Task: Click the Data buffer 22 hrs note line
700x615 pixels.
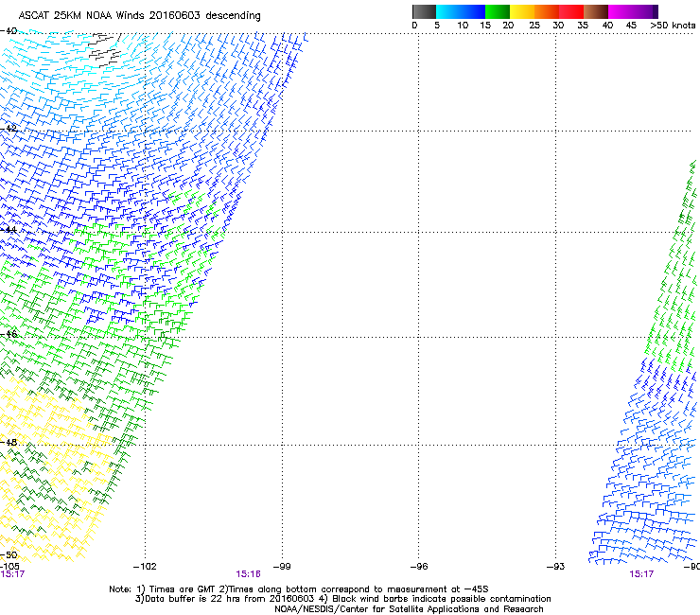Action: (342, 599)
